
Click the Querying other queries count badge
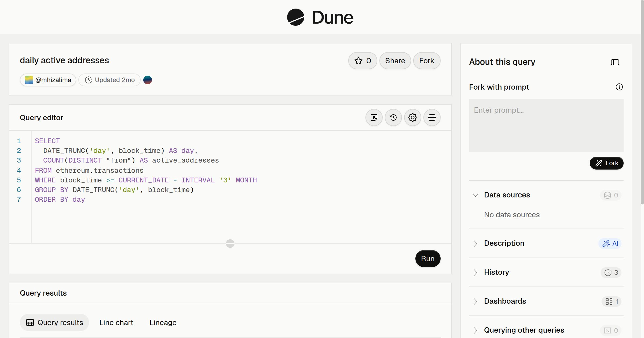tap(611, 330)
